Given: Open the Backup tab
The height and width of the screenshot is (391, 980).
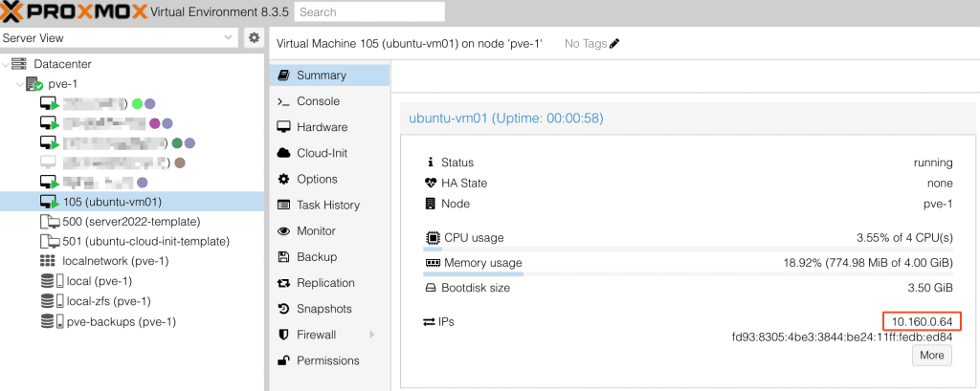Looking at the screenshot, I should (330, 257).
